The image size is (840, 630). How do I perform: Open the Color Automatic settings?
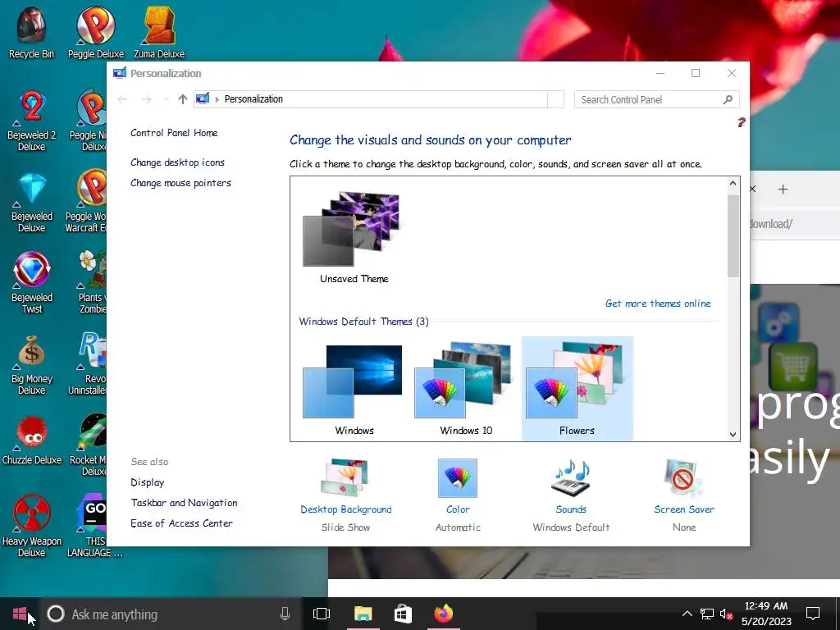click(x=458, y=495)
